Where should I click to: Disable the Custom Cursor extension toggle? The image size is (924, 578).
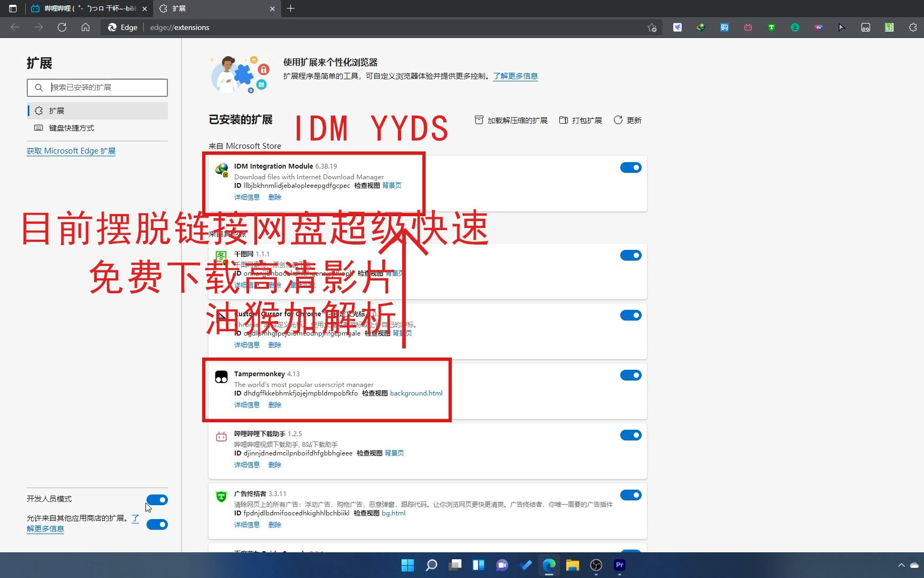631,315
